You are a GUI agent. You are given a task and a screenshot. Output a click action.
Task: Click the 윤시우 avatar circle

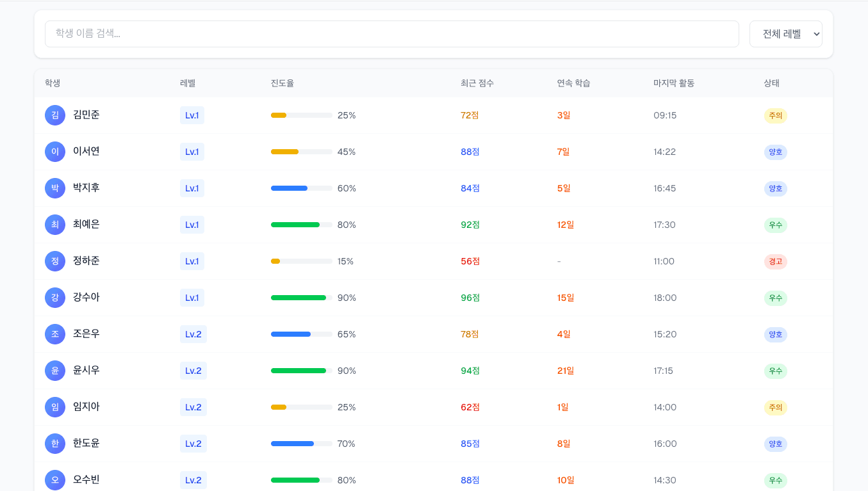coord(55,371)
